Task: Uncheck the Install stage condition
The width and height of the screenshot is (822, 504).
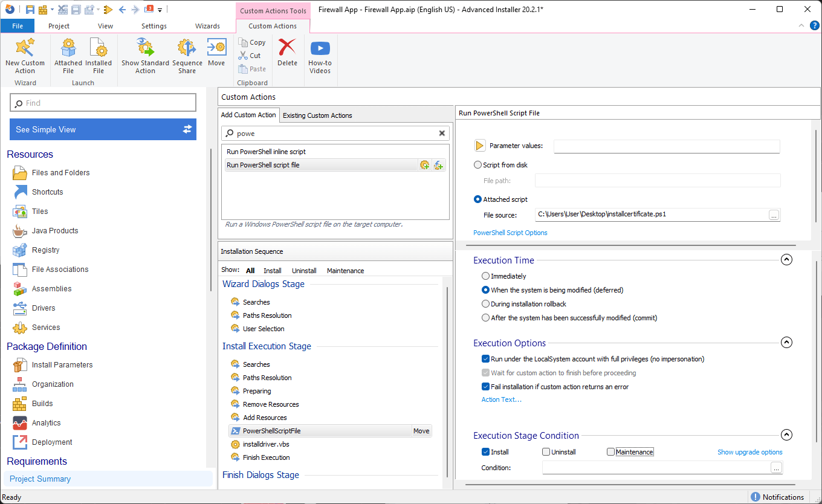Action: (x=485, y=452)
